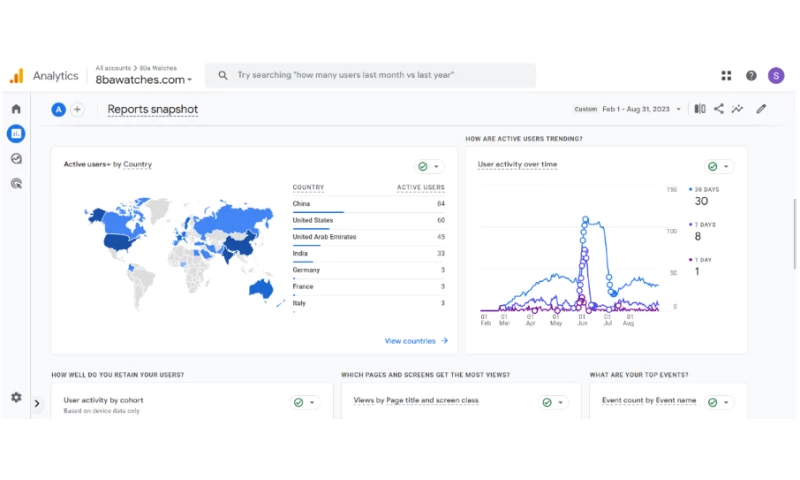Open the Help question mark icon
This screenshot has height=480, width=800.
coord(751,75)
